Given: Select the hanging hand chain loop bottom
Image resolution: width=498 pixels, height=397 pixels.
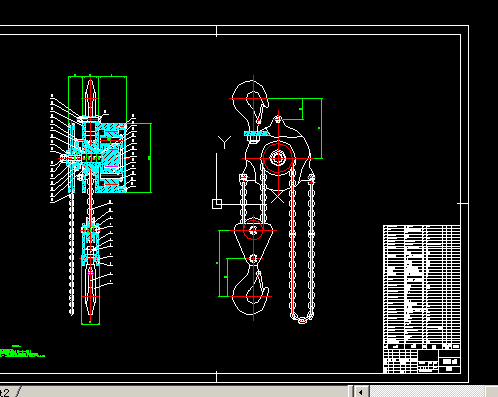Looking at the screenshot, I should pyautogui.click(x=302, y=319).
